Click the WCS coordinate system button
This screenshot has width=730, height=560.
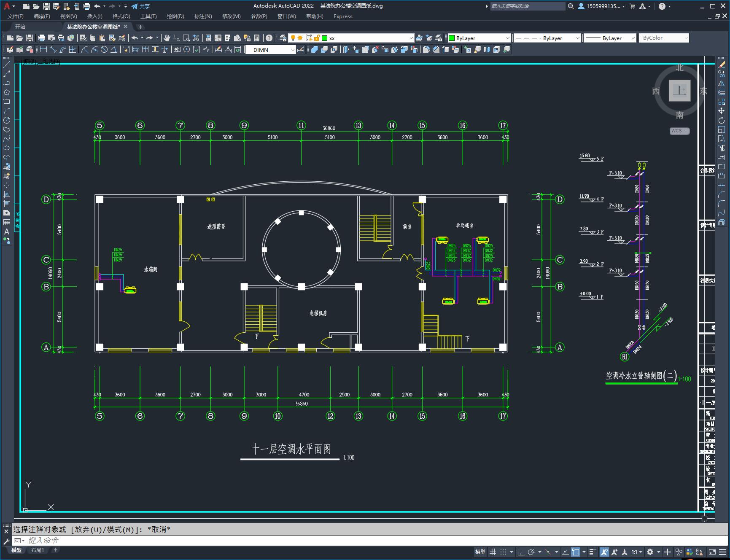[x=679, y=131]
